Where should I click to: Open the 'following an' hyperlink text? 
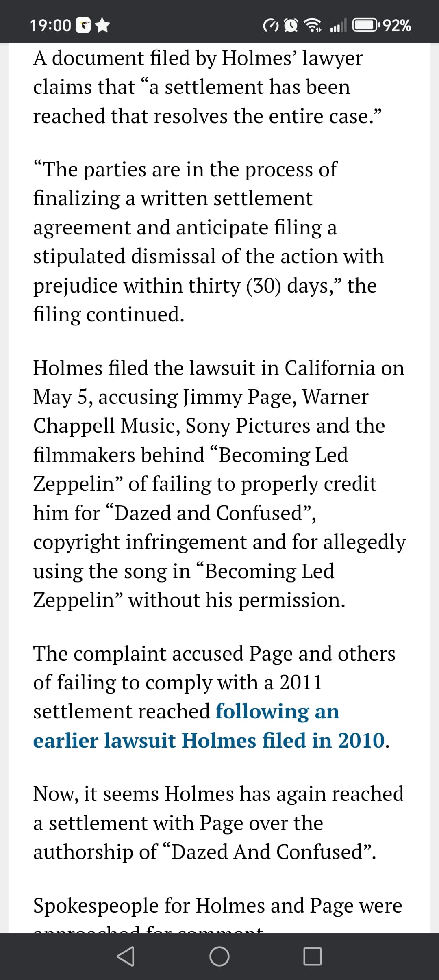[277, 711]
